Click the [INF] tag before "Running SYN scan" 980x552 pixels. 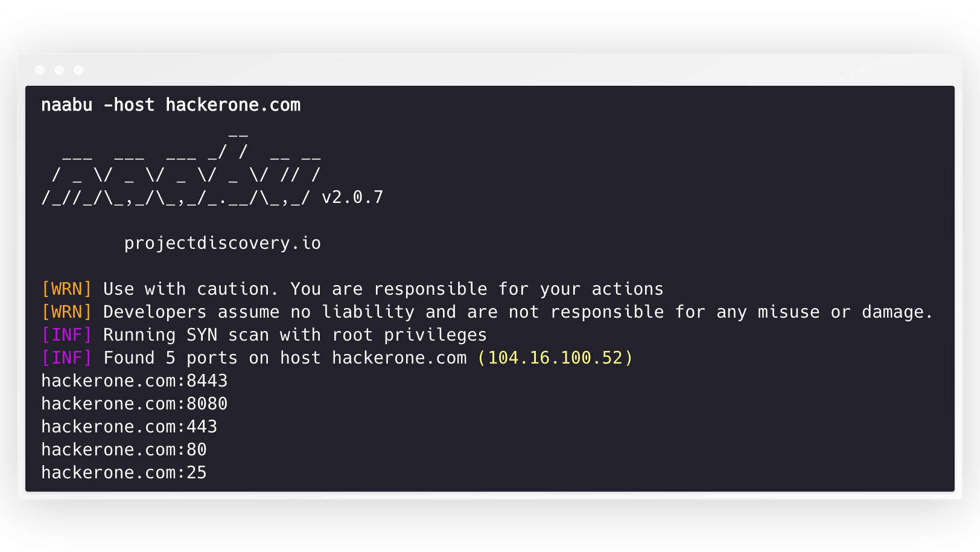point(66,335)
